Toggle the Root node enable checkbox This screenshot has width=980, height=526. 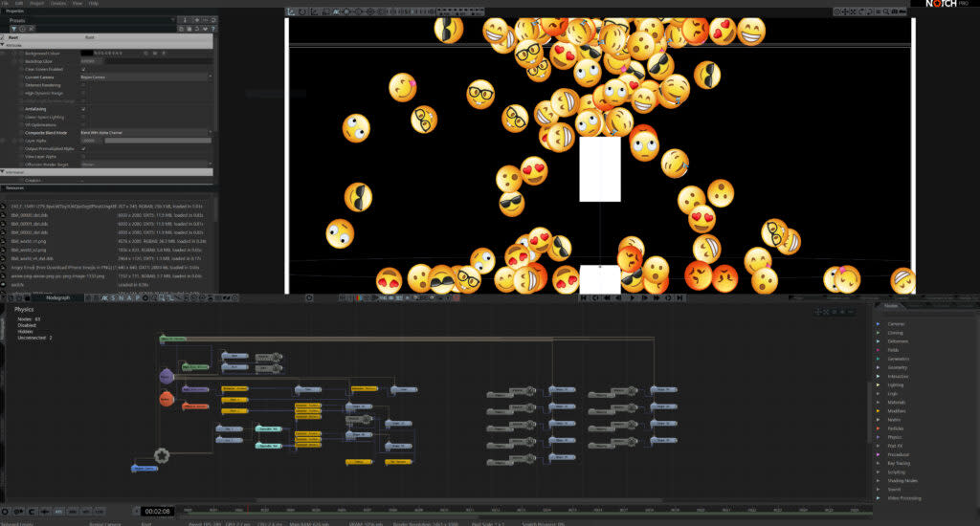click(x=3, y=37)
